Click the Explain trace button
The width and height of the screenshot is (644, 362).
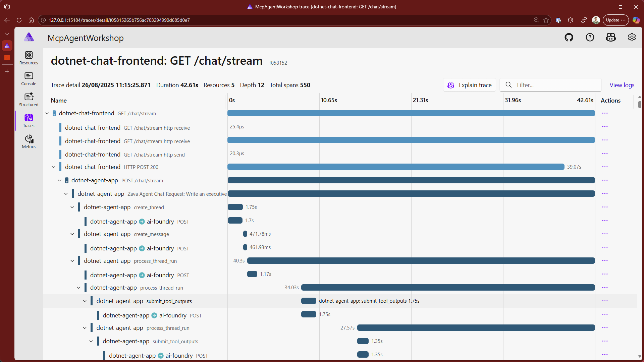(x=470, y=85)
